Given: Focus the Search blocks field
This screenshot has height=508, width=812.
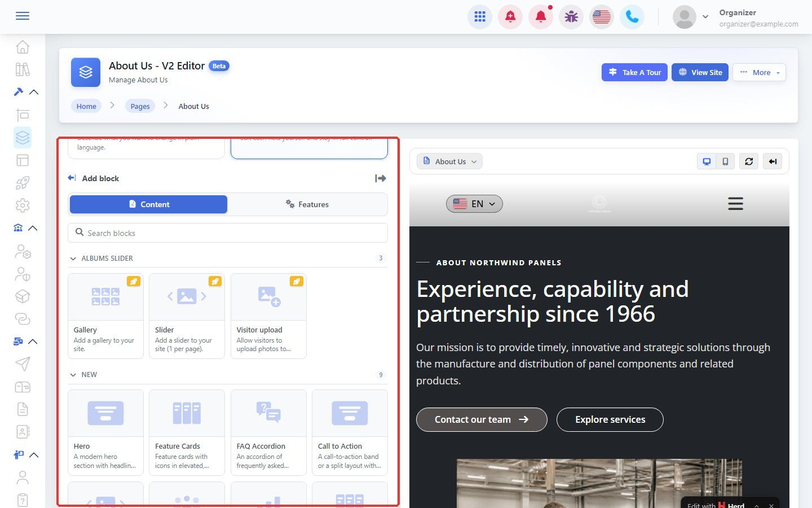Looking at the screenshot, I should (228, 233).
